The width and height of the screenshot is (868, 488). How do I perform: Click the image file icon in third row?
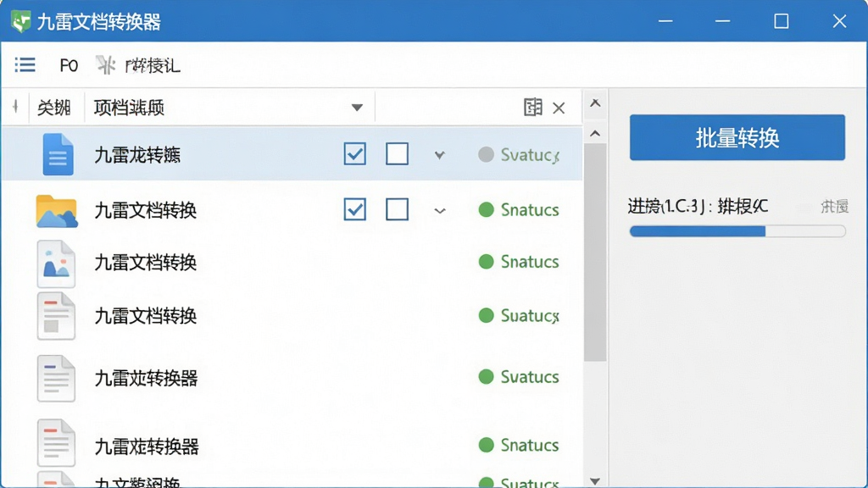tap(56, 264)
